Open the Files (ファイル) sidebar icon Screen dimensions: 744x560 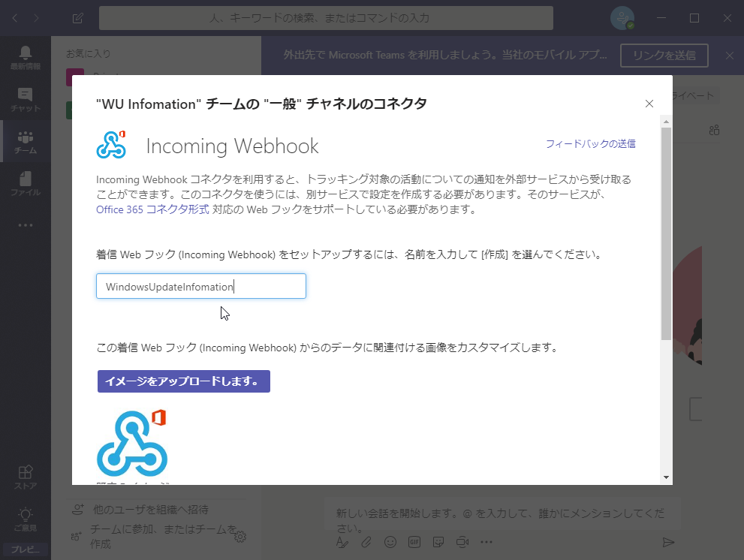pos(25,184)
